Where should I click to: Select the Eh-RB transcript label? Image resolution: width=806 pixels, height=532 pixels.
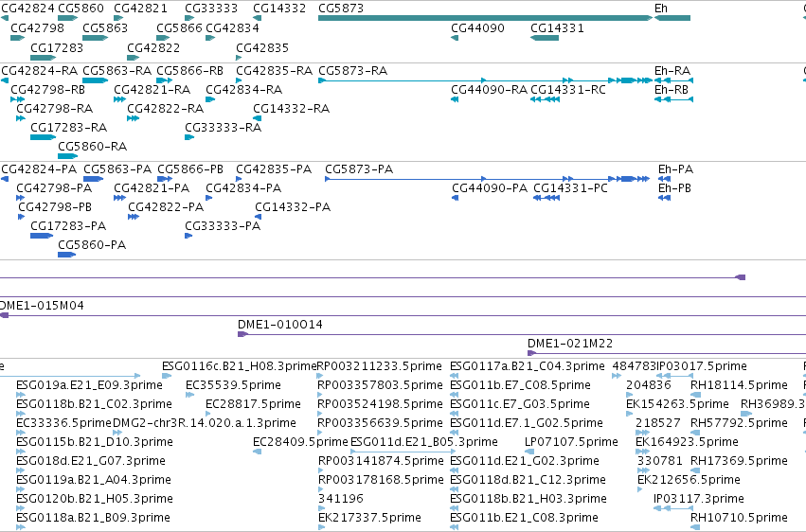click(x=672, y=89)
